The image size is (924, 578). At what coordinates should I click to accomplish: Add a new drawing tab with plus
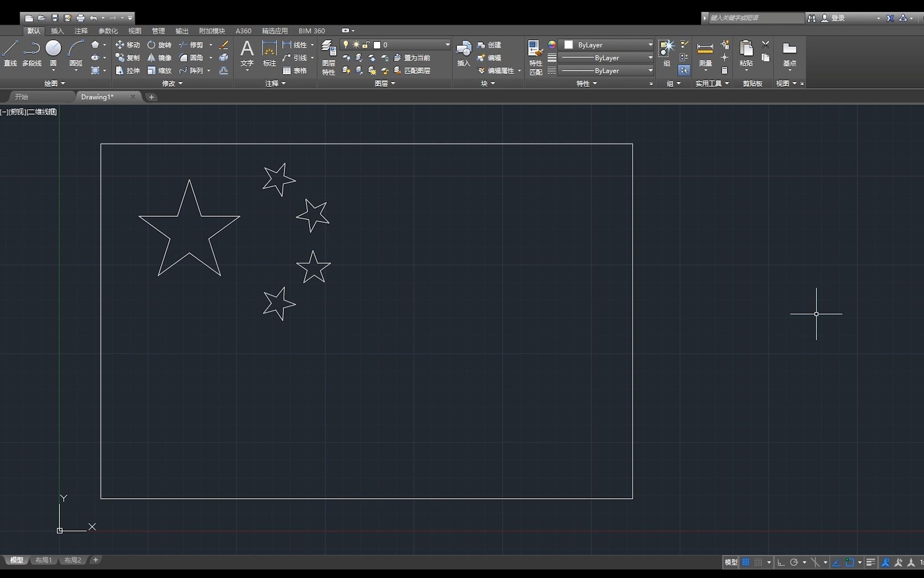151,97
